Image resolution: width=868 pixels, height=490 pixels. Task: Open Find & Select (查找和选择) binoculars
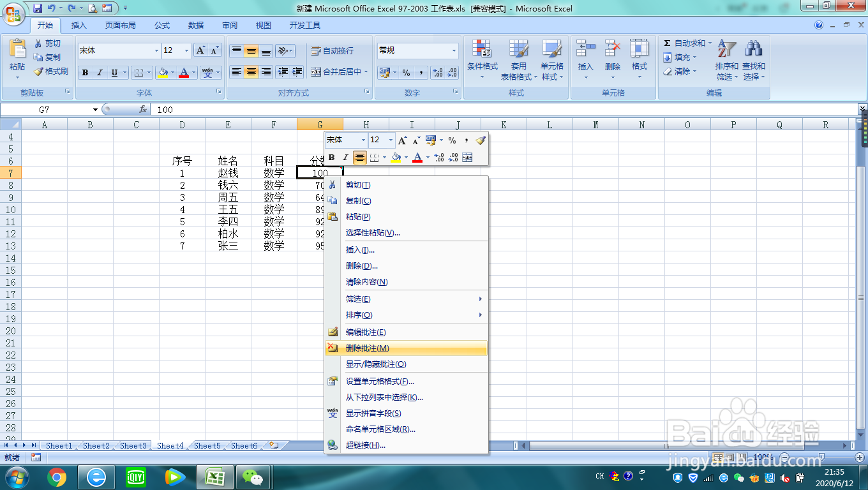[x=754, y=61]
